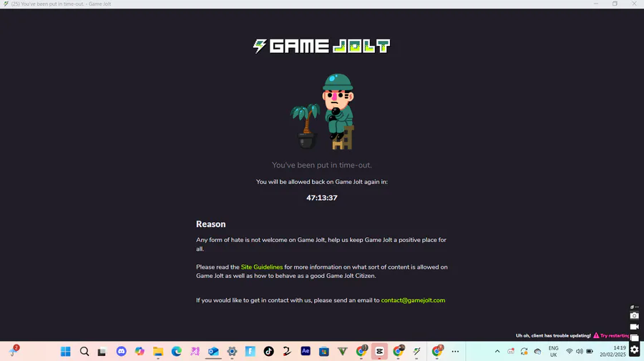Click the Game Jolt bolt in title bar
The width and height of the screenshot is (644, 361).
(x=6, y=4)
